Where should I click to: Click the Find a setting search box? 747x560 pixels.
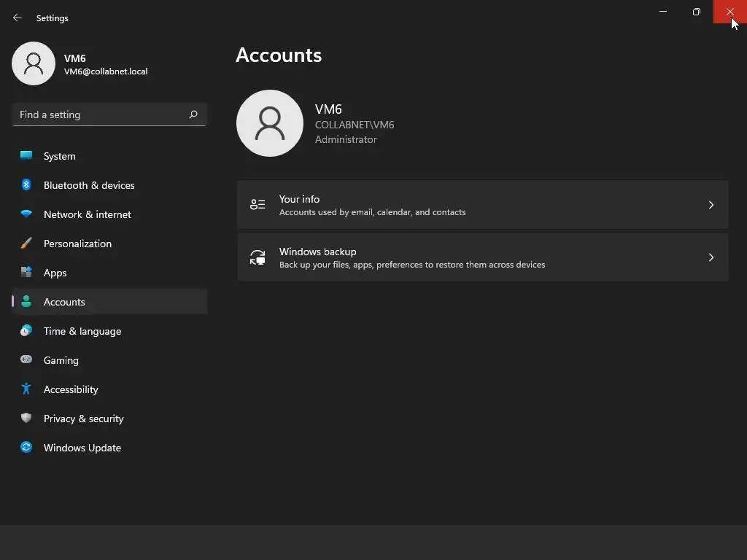pos(109,114)
